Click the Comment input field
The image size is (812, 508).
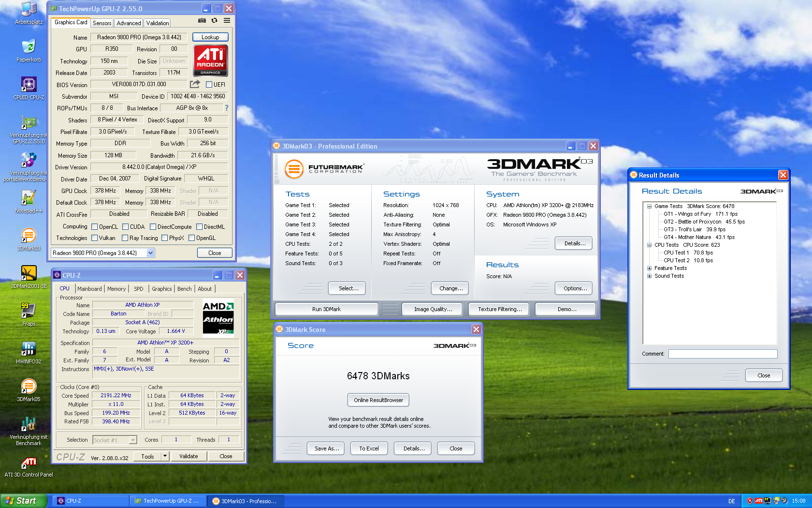coord(723,354)
